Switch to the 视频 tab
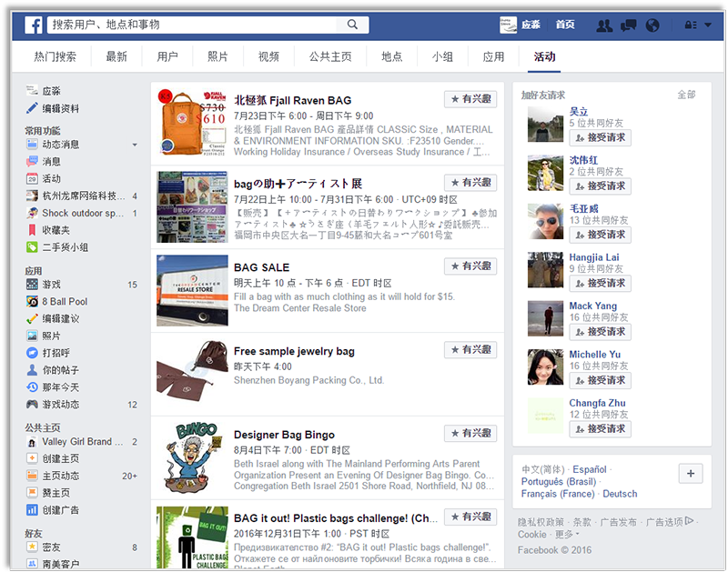The width and height of the screenshot is (728, 572). pyautogui.click(x=268, y=56)
